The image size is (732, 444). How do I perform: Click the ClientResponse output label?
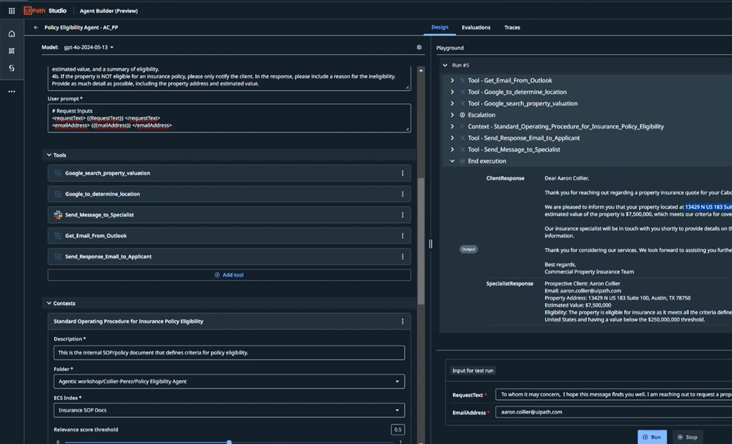505,178
